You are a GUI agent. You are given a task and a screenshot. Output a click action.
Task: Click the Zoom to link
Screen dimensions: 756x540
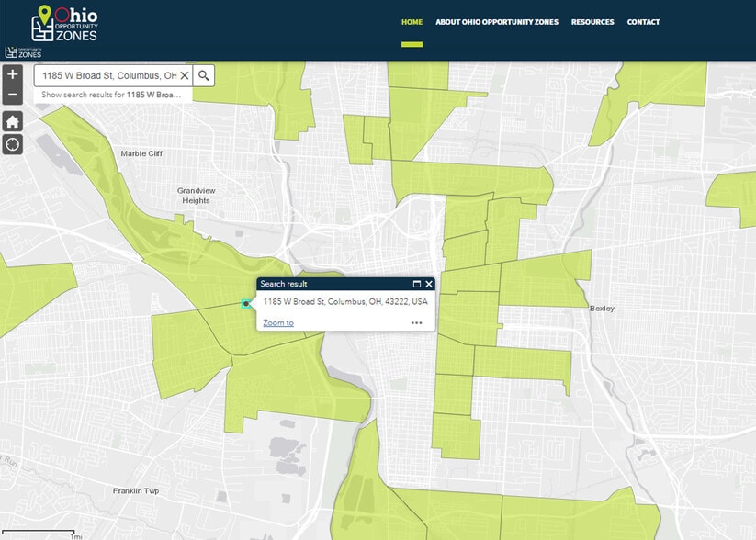click(278, 323)
